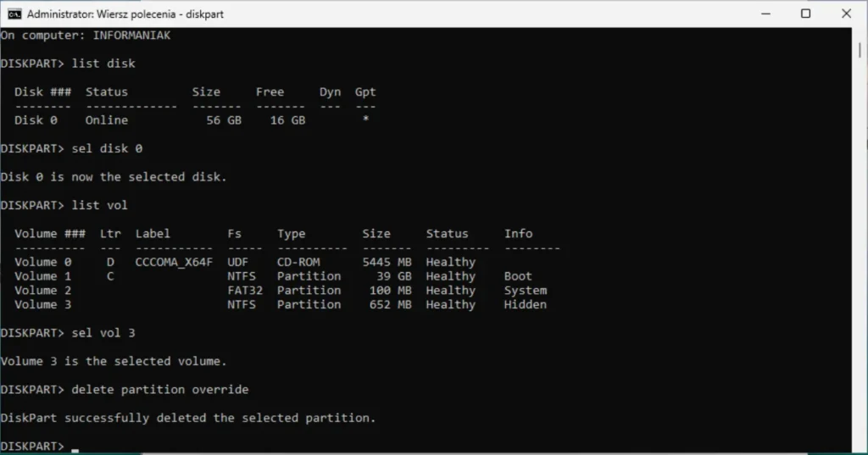
Task: Click the 'Boot' info of Volume 1
Action: point(518,276)
